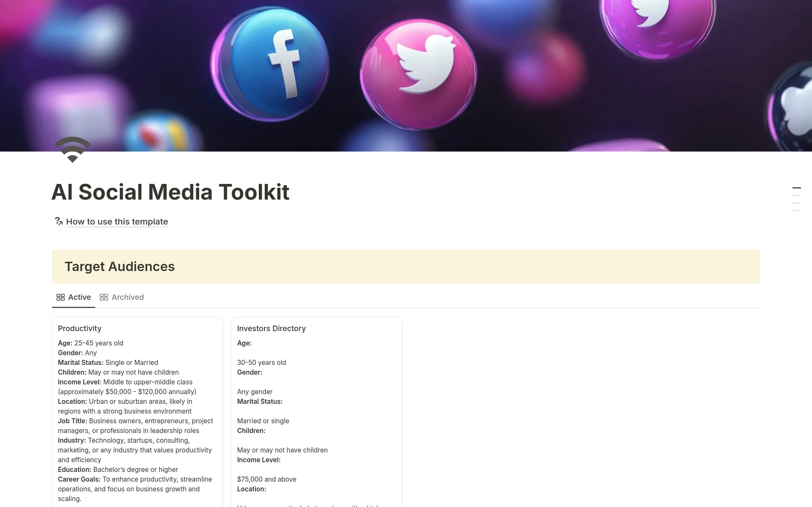This screenshot has height=507, width=812.
Task: Click the page title AI Social Media Toolkit
Action: click(x=170, y=192)
